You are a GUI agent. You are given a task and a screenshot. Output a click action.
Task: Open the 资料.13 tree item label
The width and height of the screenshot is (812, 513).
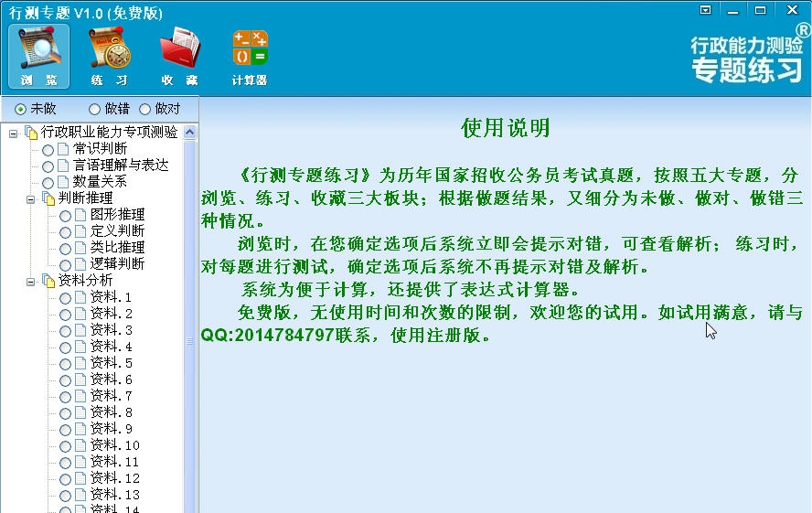[x=115, y=495]
